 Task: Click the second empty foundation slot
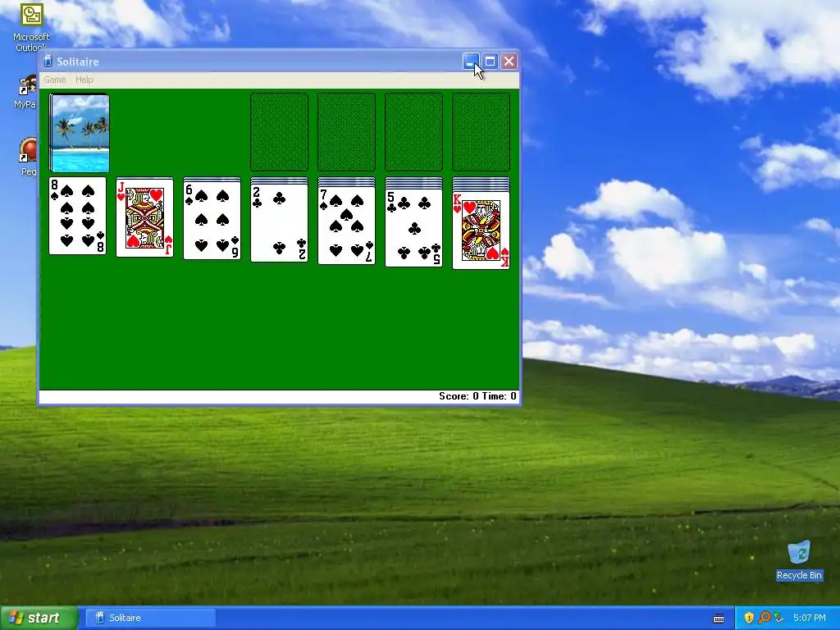[x=347, y=132]
